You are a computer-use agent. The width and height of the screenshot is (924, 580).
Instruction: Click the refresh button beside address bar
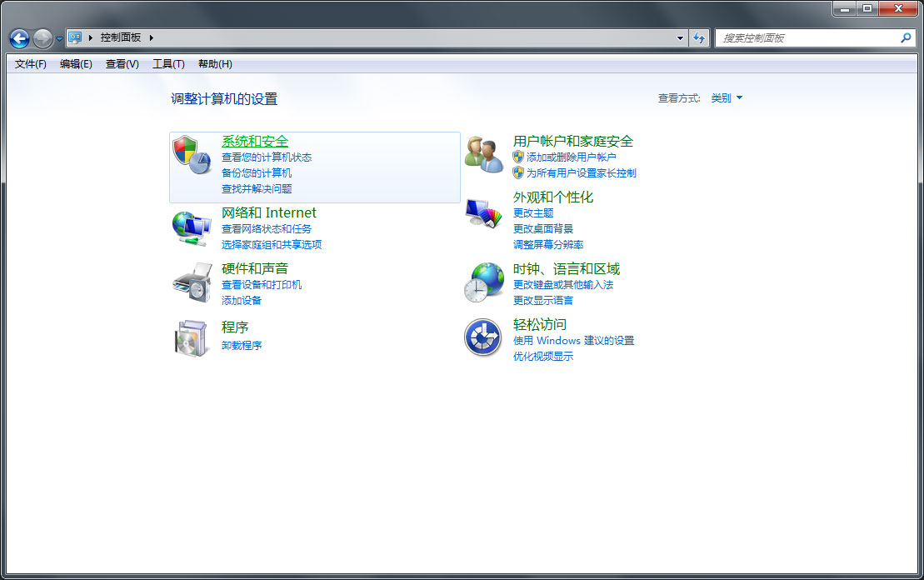699,37
